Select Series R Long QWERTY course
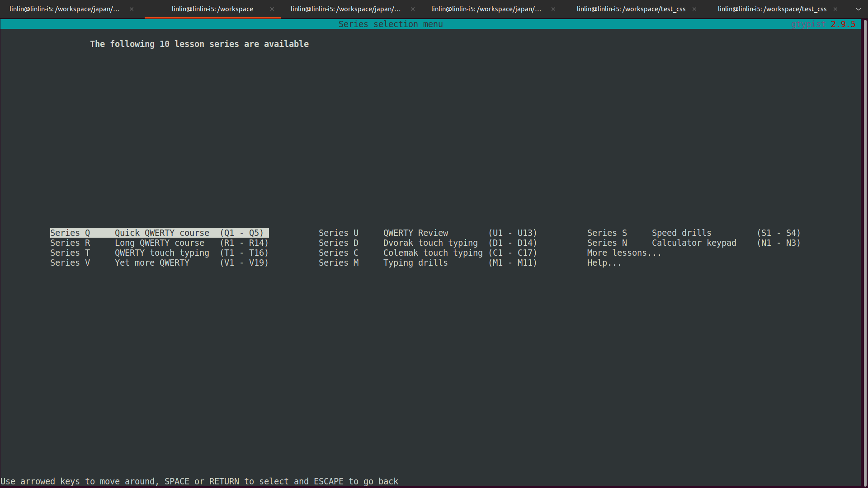This screenshot has width=868, height=488. click(159, 243)
